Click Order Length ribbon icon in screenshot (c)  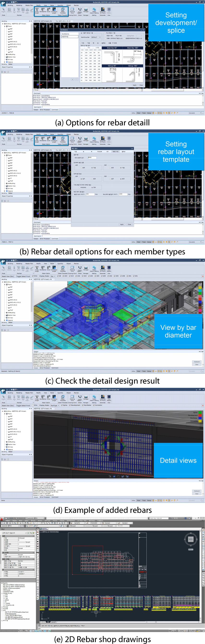point(37,268)
